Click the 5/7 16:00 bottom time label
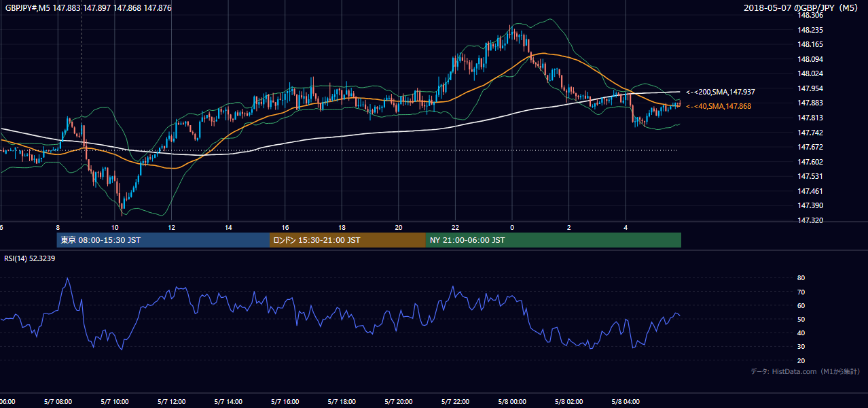868x408 pixels. tap(285, 402)
